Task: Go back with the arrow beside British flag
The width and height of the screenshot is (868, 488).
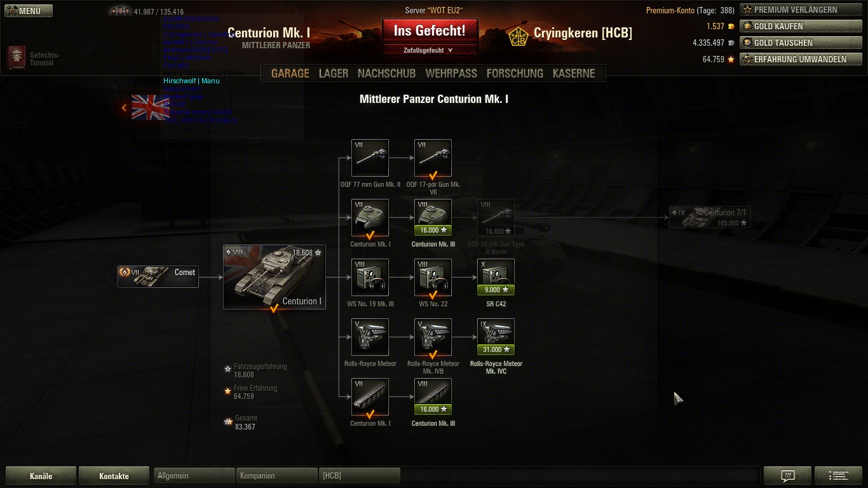Action: point(125,108)
